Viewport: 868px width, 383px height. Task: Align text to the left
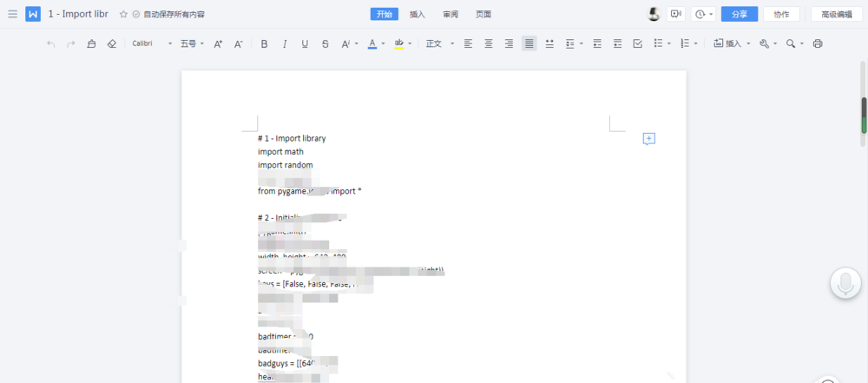(469, 43)
